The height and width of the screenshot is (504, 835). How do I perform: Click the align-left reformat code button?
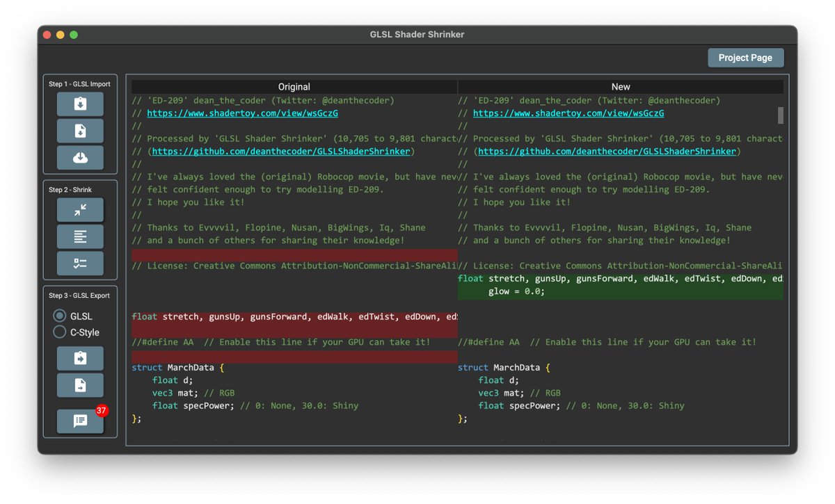[x=80, y=236]
